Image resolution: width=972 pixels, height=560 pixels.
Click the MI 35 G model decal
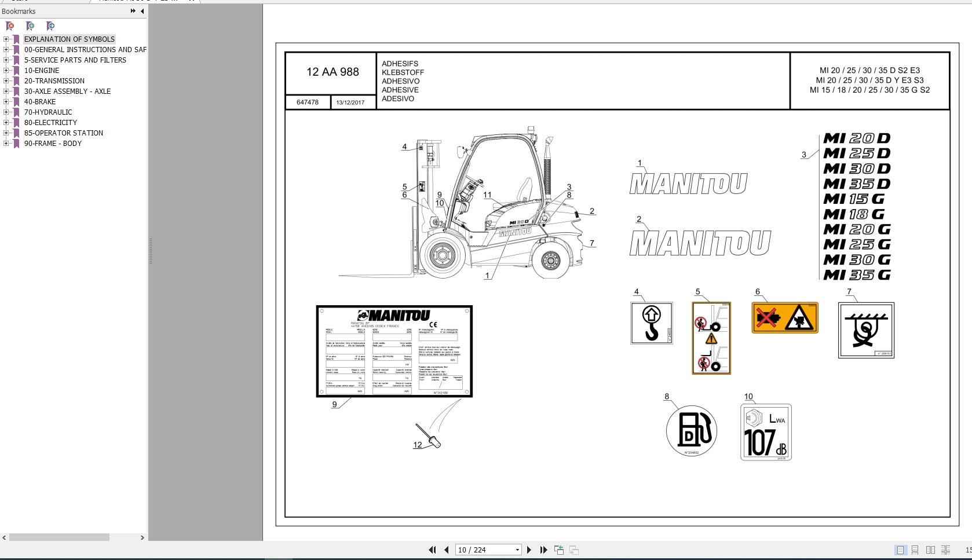pos(857,275)
